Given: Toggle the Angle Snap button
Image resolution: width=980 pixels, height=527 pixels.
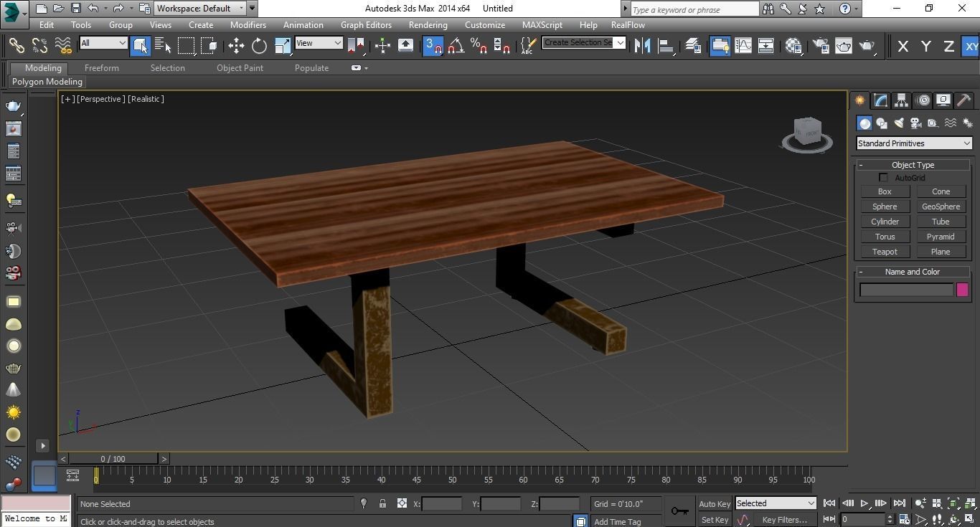Looking at the screenshot, I should click(456, 45).
